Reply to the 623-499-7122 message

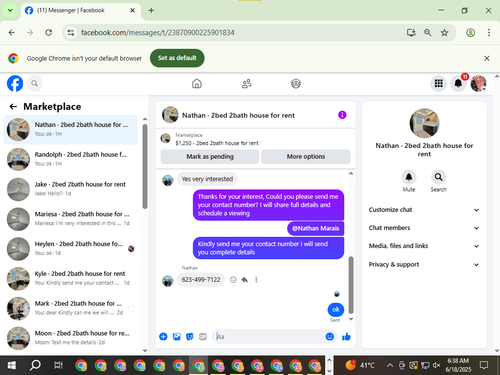(x=245, y=280)
